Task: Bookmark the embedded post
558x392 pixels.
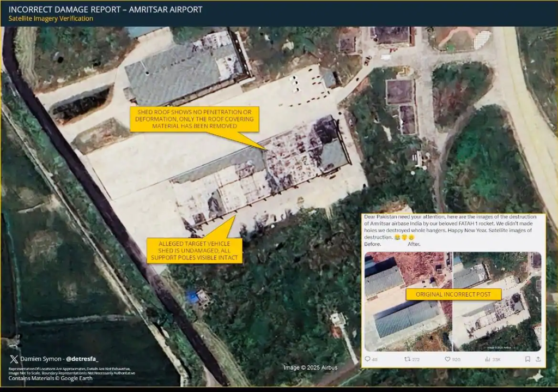Action: (x=527, y=359)
